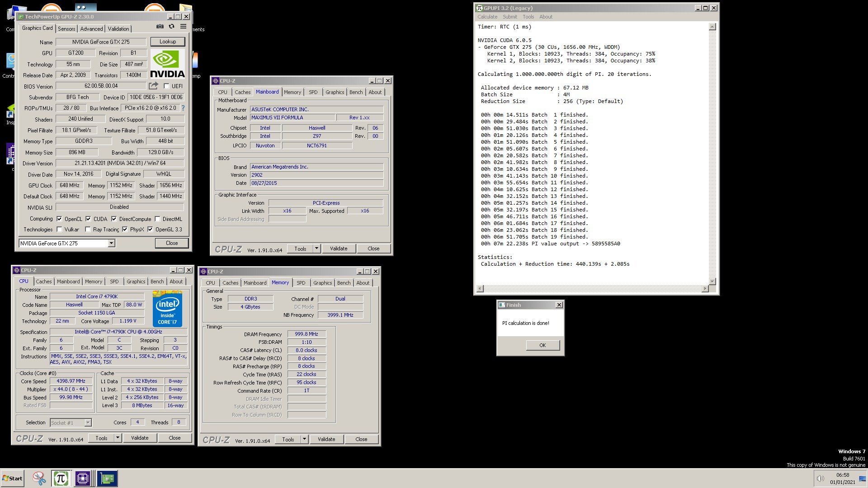
Task: Click the GPU-Z title bar app icon
Action: [x=21, y=17]
